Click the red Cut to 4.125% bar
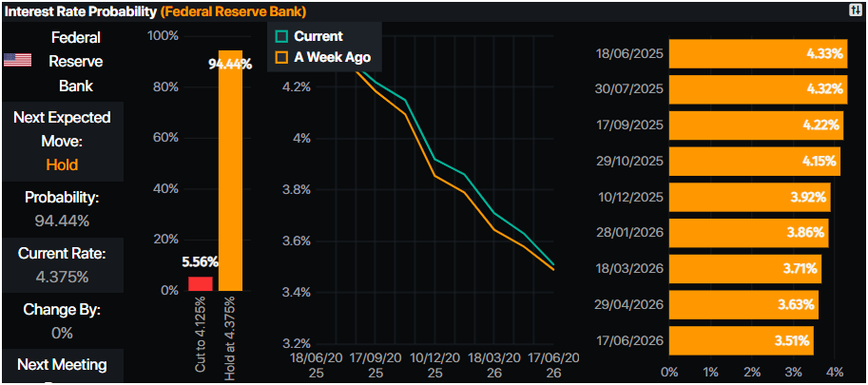The height and width of the screenshot is (385, 868). tap(201, 283)
